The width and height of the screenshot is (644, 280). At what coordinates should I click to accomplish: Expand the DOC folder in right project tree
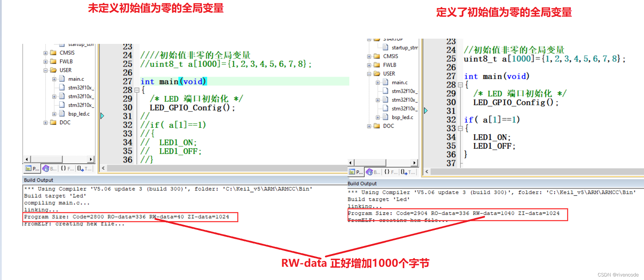(x=369, y=126)
